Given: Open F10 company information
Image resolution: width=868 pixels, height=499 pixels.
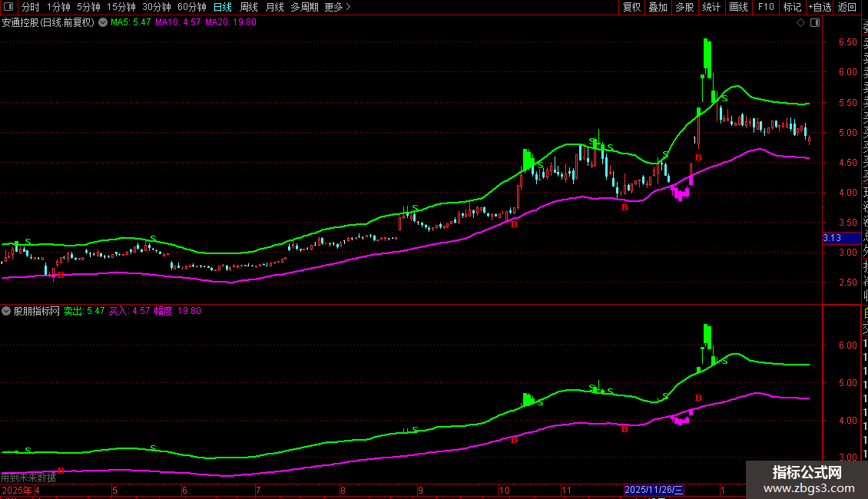Looking at the screenshot, I should (x=766, y=7).
